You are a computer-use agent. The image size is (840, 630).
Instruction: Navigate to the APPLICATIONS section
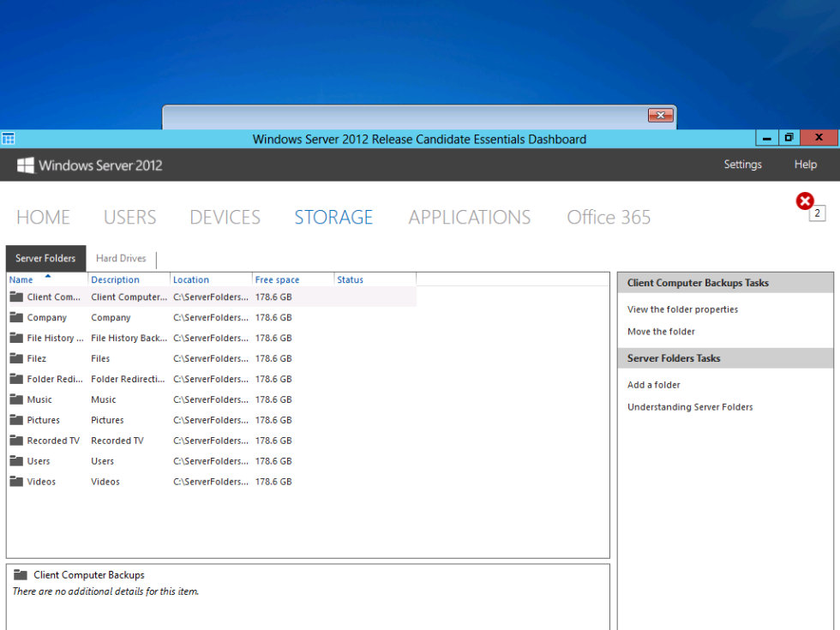coord(469,217)
